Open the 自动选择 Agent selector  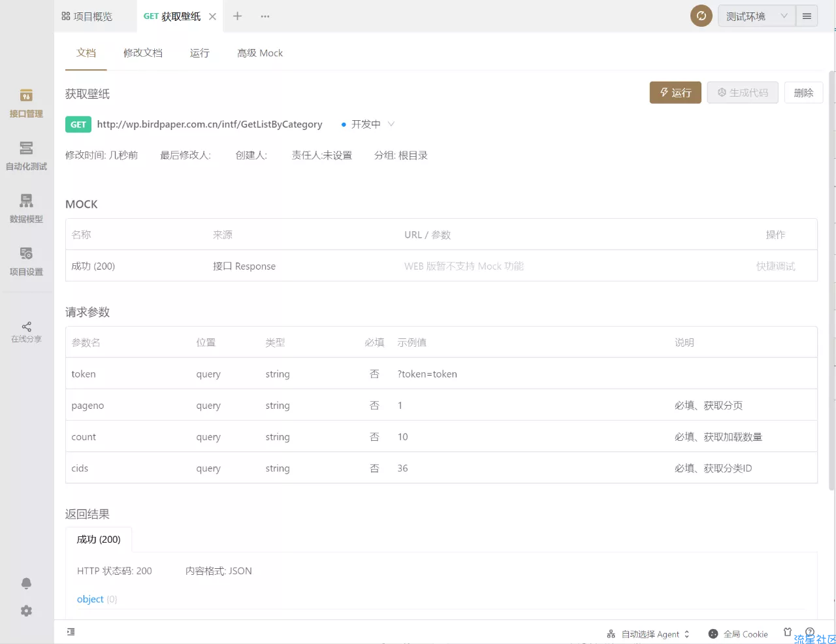point(649,634)
